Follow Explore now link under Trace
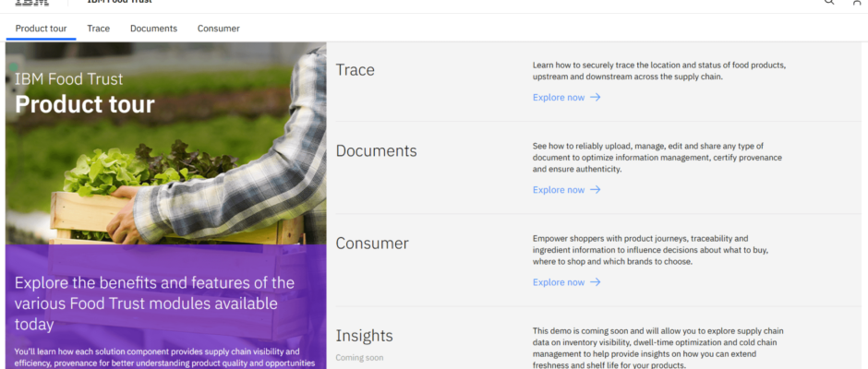Image resolution: width=868 pixels, height=369 pixels. click(559, 97)
